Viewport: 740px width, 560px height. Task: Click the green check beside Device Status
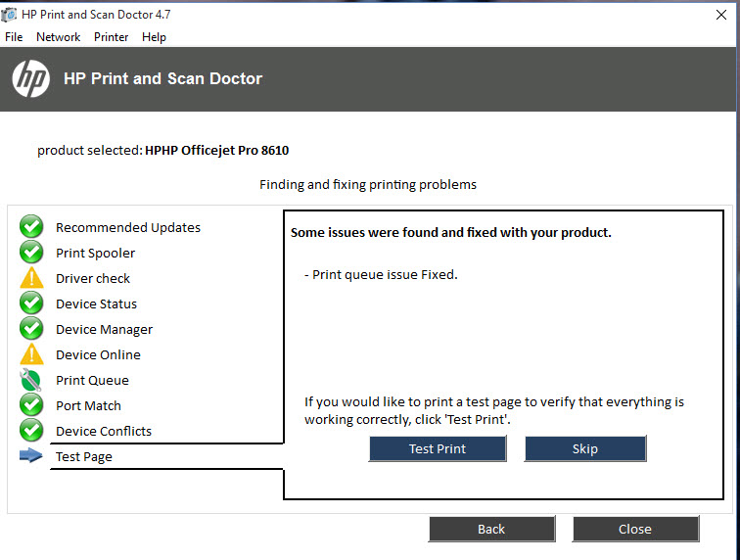[31, 303]
